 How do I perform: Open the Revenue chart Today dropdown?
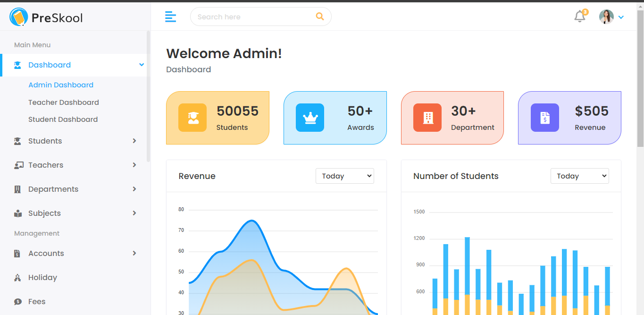(x=344, y=176)
